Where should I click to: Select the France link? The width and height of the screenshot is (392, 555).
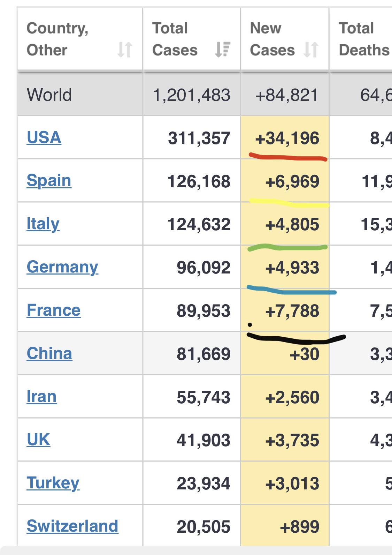[54, 310]
